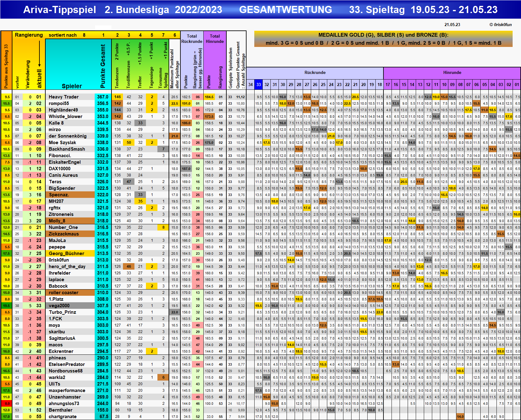This screenshot has width=521, height=420.
Task: Select the Rückrunde section header
Action: 315,72
